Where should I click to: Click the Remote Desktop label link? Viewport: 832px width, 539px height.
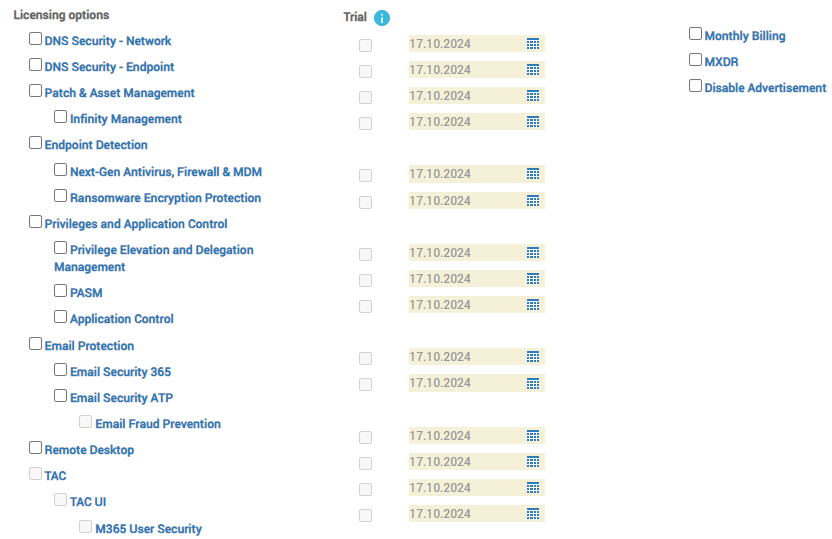pyautogui.click(x=89, y=450)
